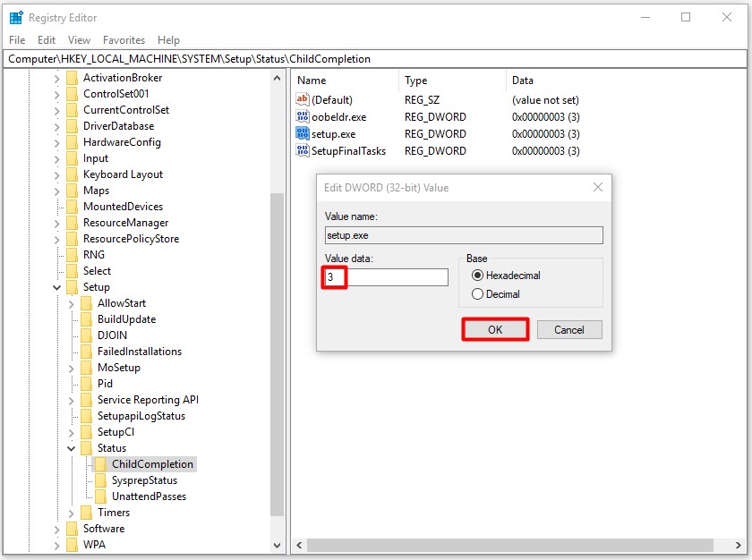The width and height of the screenshot is (752, 560).
Task: Click the Setup folder icon
Action: (72, 287)
